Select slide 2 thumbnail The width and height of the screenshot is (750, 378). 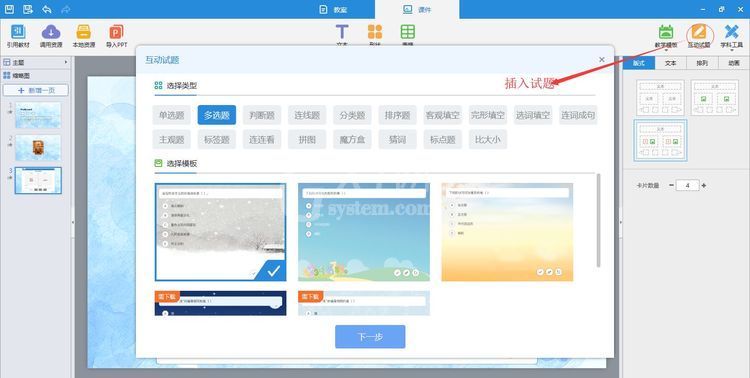pos(38,147)
